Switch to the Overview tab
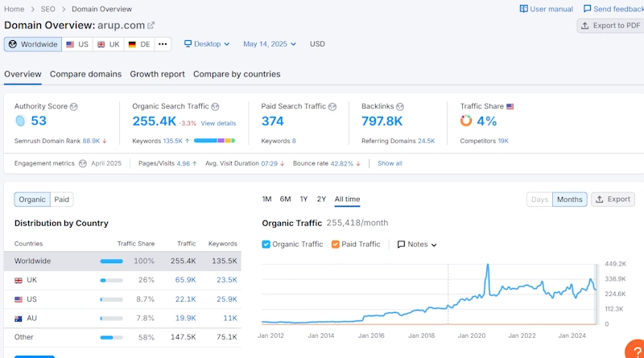The height and width of the screenshot is (358, 644). point(23,74)
